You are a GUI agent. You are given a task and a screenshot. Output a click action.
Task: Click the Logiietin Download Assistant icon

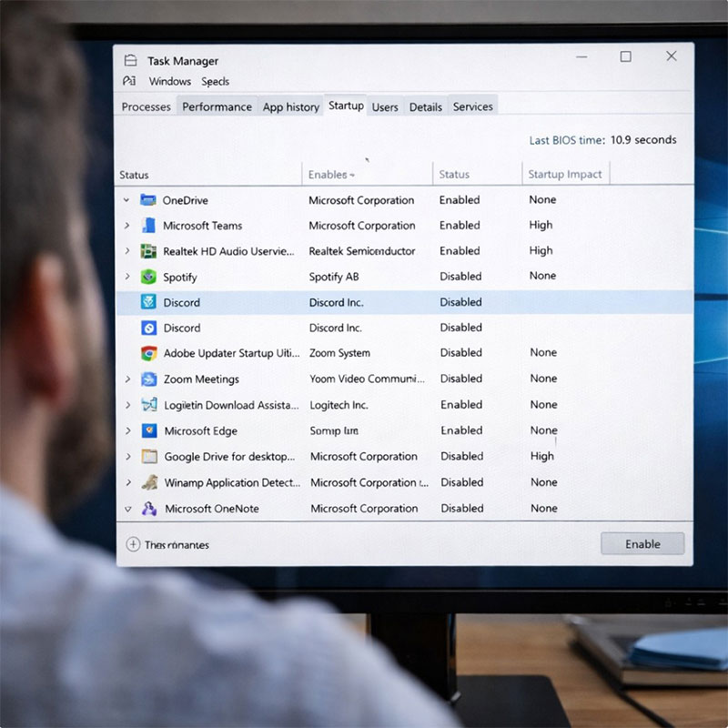click(149, 405)
